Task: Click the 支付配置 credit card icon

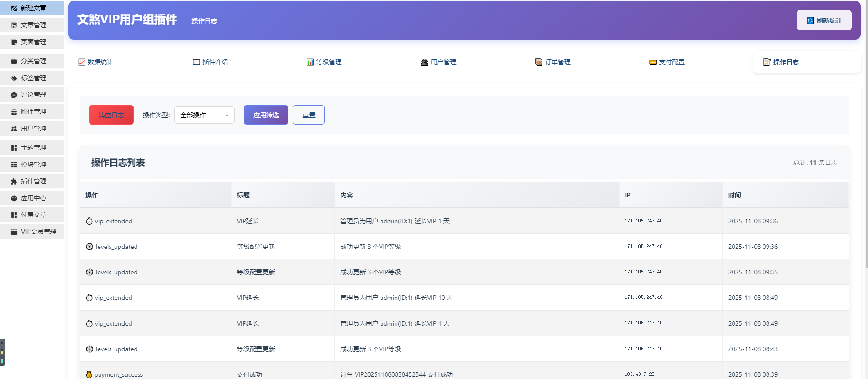Action: tap(653, 62)
